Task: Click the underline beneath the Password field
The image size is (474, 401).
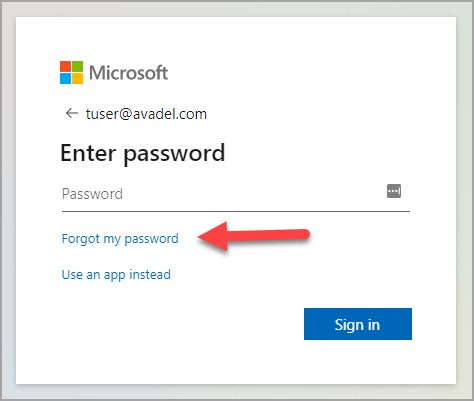Action: point(236,211)
